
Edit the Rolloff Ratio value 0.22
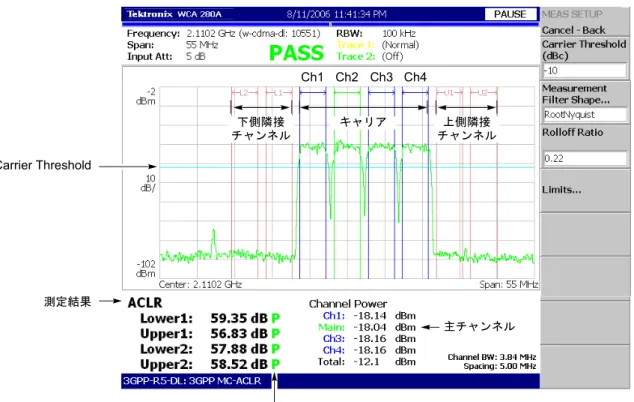click(x=585, y=159)
